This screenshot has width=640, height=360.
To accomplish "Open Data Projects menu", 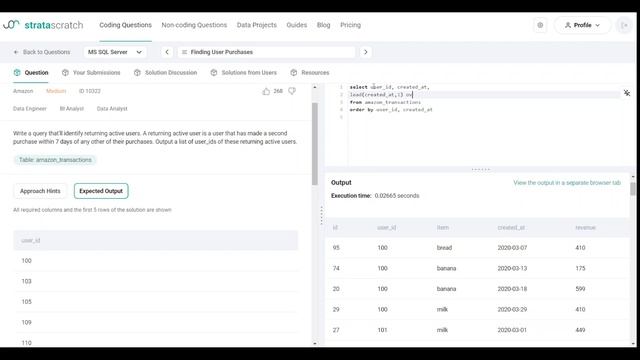I will (x=257, y=25).
